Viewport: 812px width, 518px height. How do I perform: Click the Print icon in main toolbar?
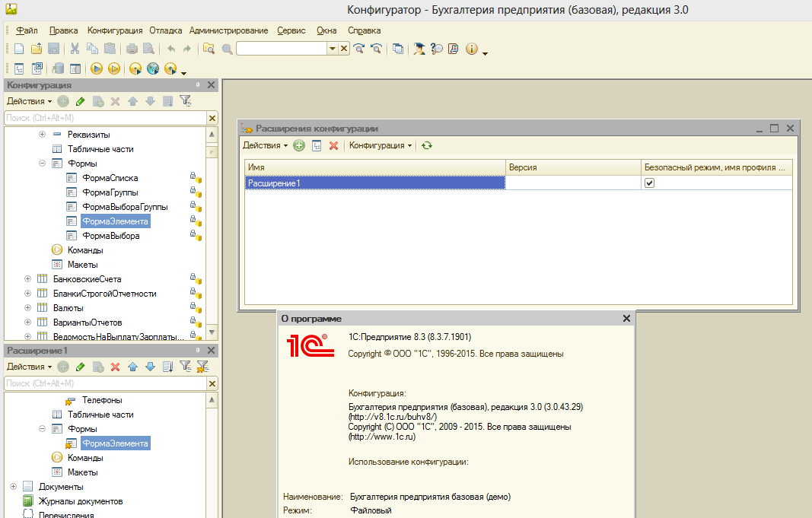click(x=132, y=49)
